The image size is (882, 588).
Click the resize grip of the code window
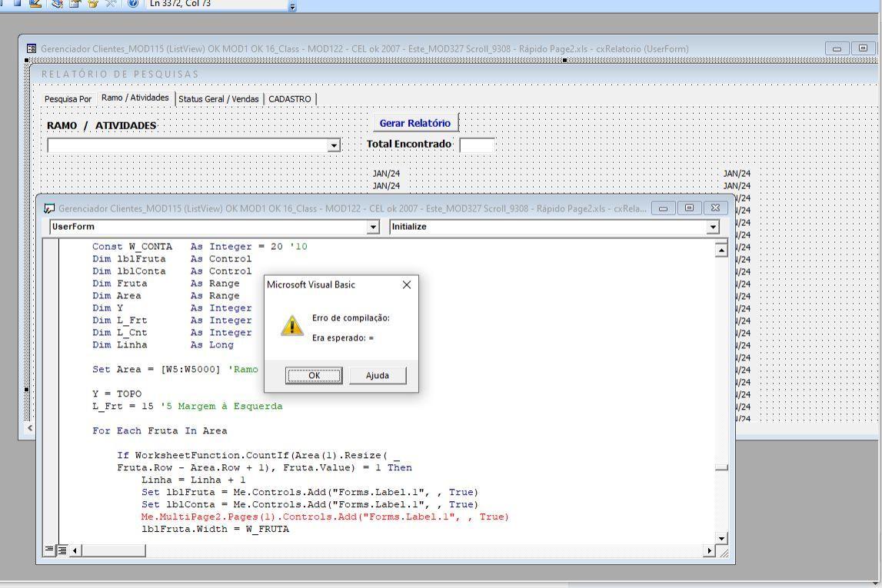click(x=724, y=553)
